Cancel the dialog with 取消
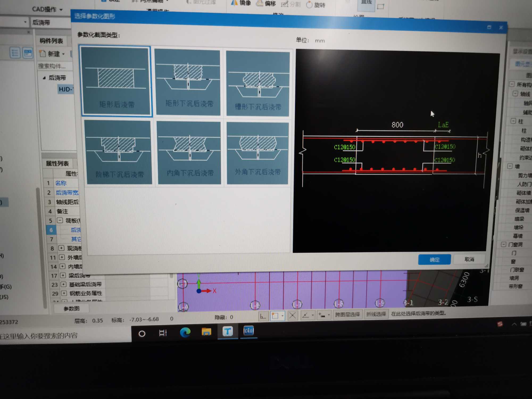This screenshot has width=532, height=399. click(469, 259)
